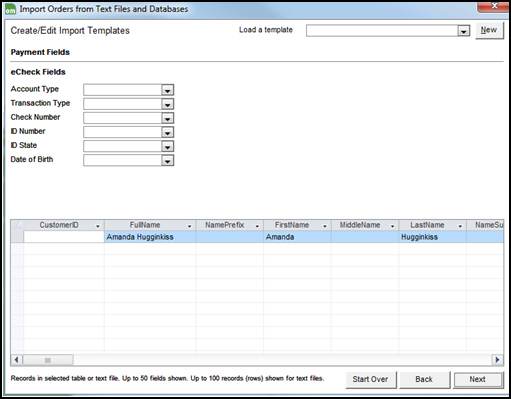This screenshot has width=511, height=399.
Task: Expand the Account Type dropdown
Action: pyautogui.click(x=167, y=90)
